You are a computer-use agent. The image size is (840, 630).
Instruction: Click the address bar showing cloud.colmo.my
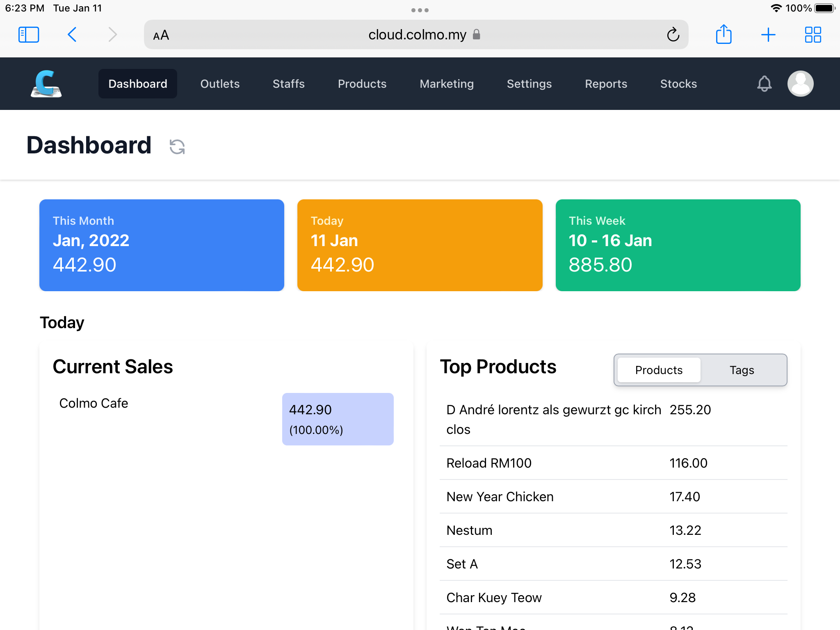coord(416,34)
